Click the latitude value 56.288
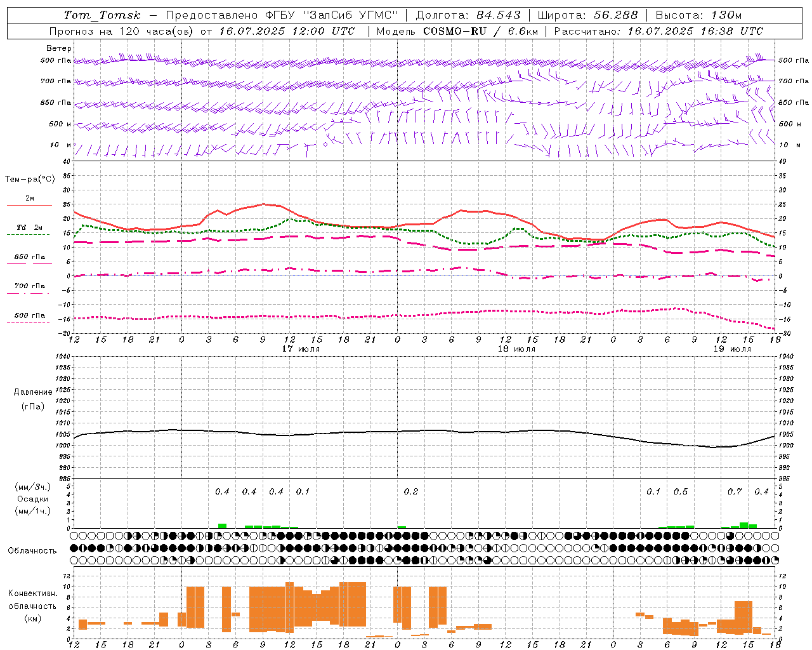812x650 pixels. (x=615, y=15)
